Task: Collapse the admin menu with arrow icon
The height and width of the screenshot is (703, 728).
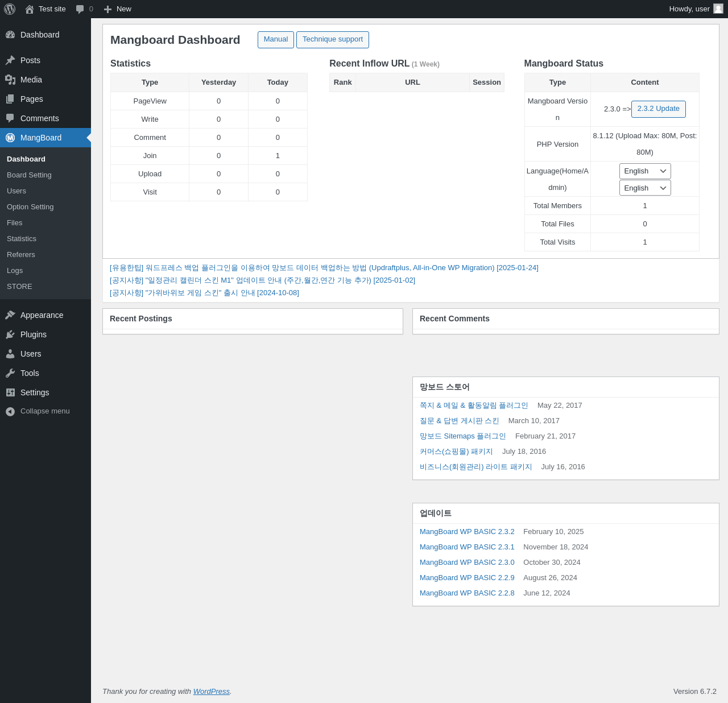Action: click(10, 411)
